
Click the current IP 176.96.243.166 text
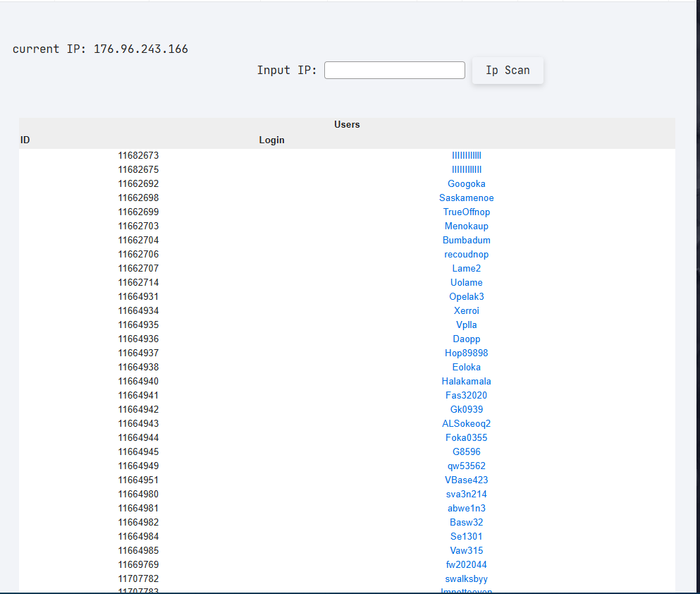[100, 49]
